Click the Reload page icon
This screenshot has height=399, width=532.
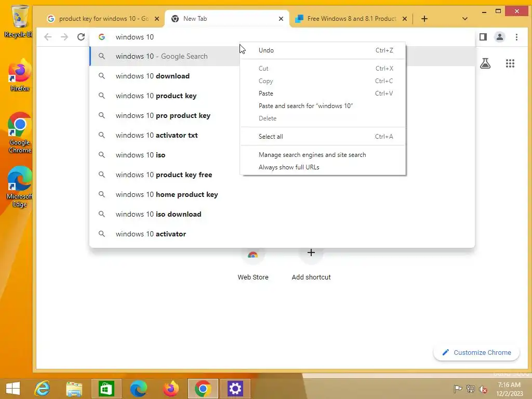tap(81, 37)
